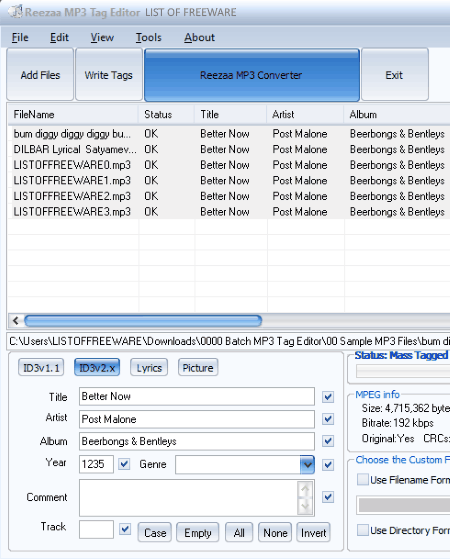Click the Title input field
The width and height of the screenshot is (450, 559).
(x=197, y=396)
